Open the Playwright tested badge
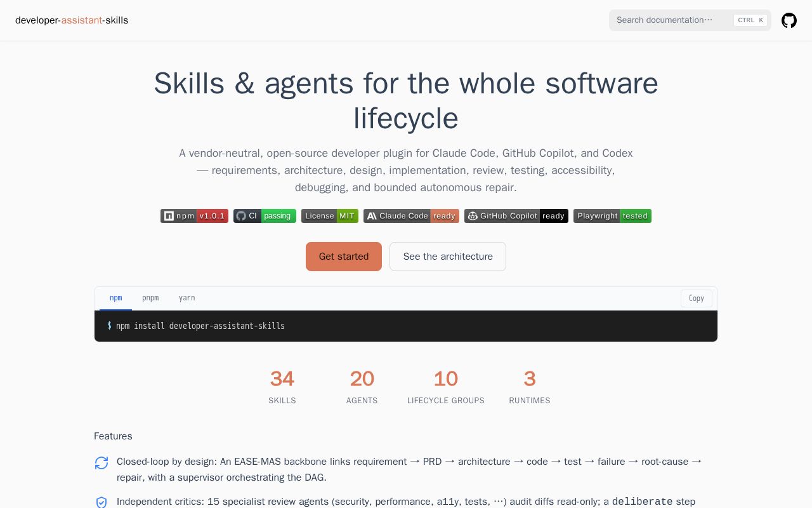Screen dimensions: 812x508 (612, 216)
